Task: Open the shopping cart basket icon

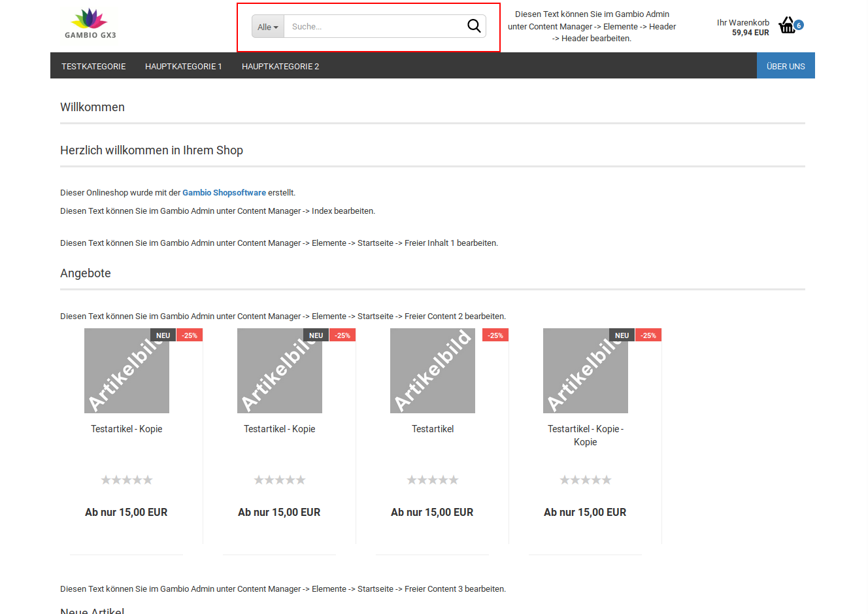Action: (788, 25)
